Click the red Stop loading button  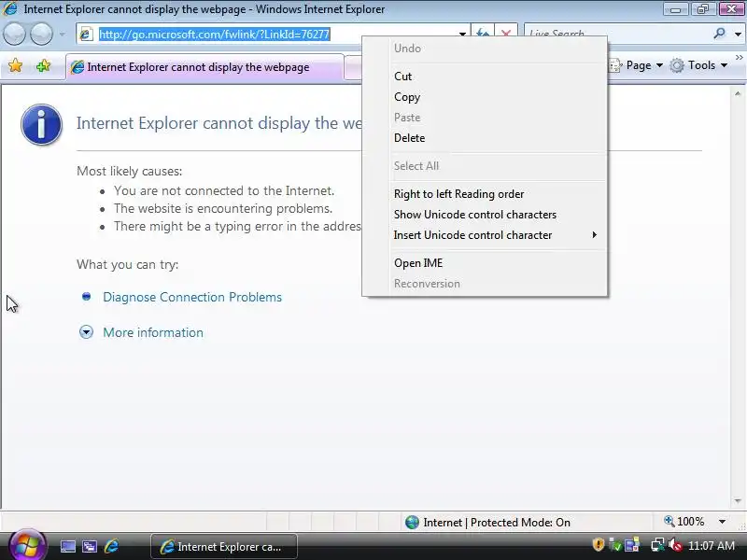[x=506, y=34]
